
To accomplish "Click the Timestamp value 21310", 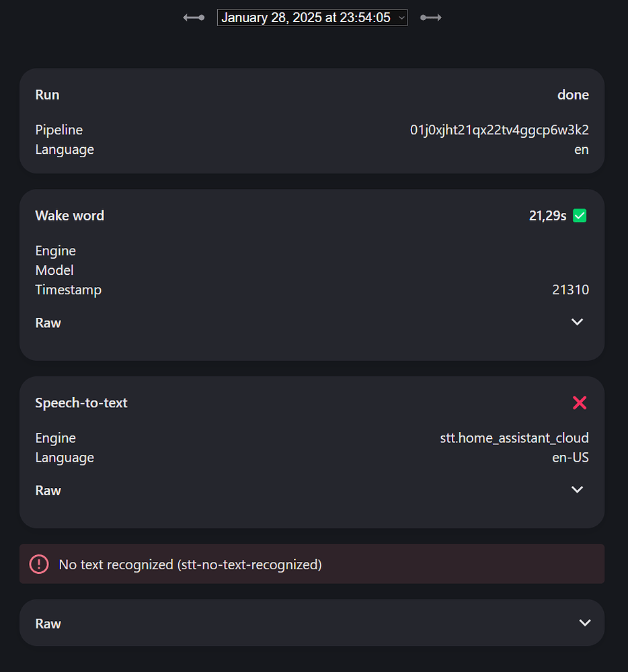I will pos(570,290).
